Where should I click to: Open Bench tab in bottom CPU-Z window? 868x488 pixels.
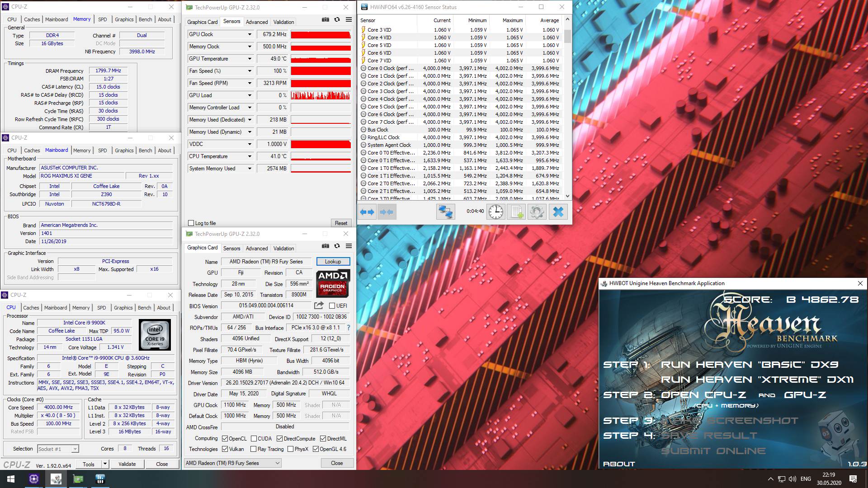click(145, 308)
